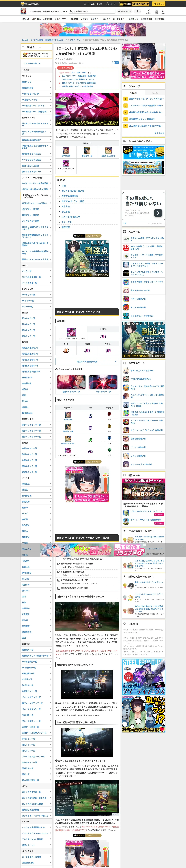Select リセマラ in navigation bar
This screenshot has height=868, width=186.
[84, 19]
